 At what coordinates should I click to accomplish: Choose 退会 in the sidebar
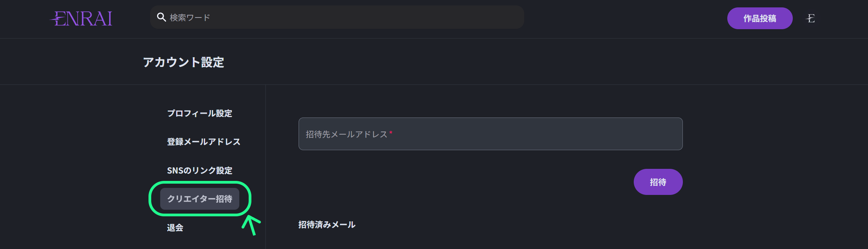(175, 228)
